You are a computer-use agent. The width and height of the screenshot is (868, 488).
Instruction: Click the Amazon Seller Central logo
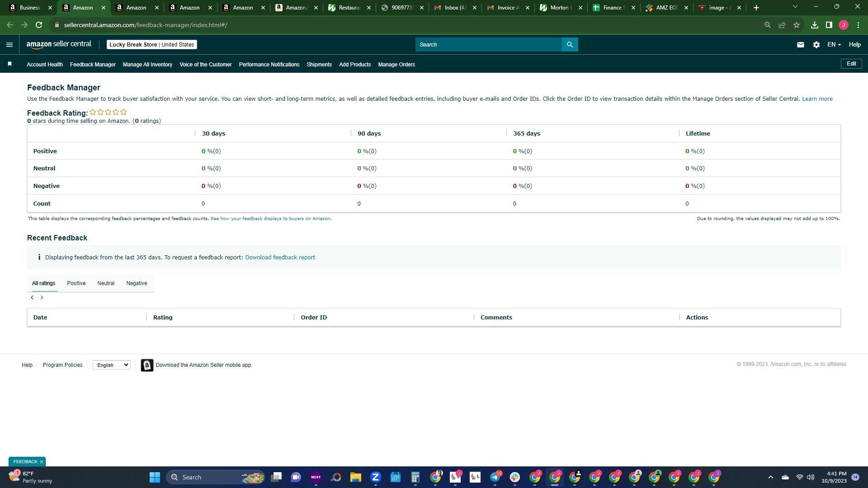59,44
